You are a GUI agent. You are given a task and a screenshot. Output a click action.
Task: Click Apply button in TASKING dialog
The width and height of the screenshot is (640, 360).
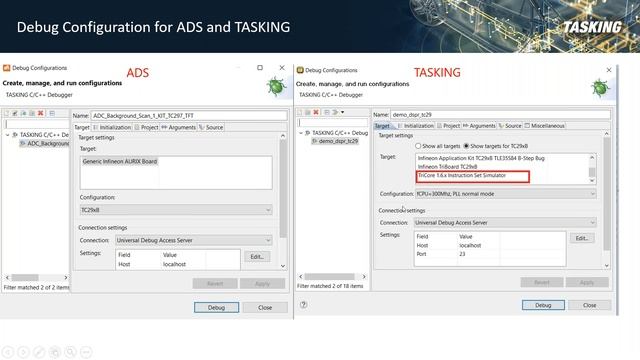tap(587, 282)
